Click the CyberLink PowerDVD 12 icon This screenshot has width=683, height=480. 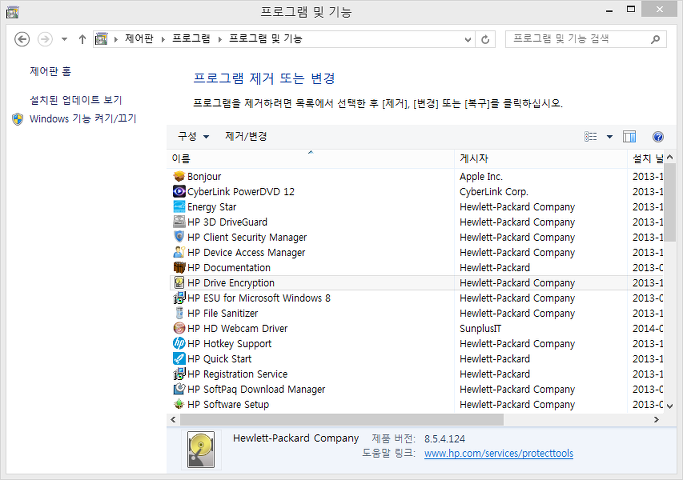179,192
